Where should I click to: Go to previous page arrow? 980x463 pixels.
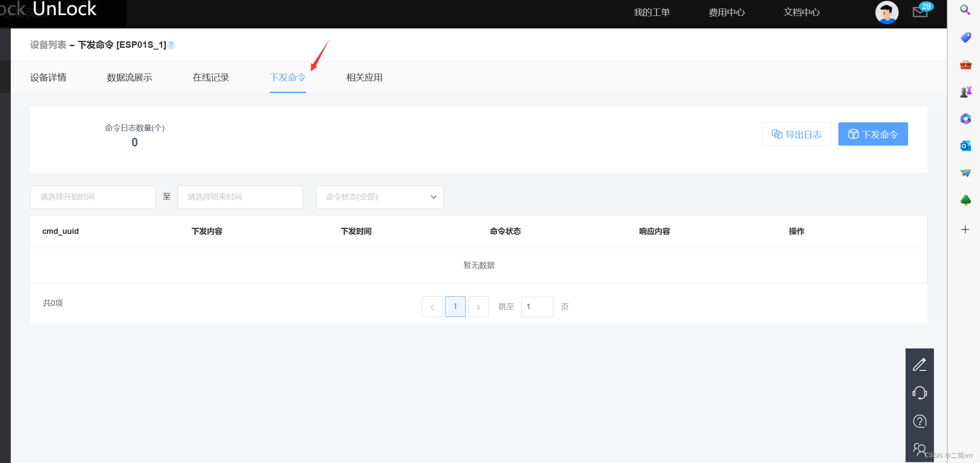click(432, 307)
